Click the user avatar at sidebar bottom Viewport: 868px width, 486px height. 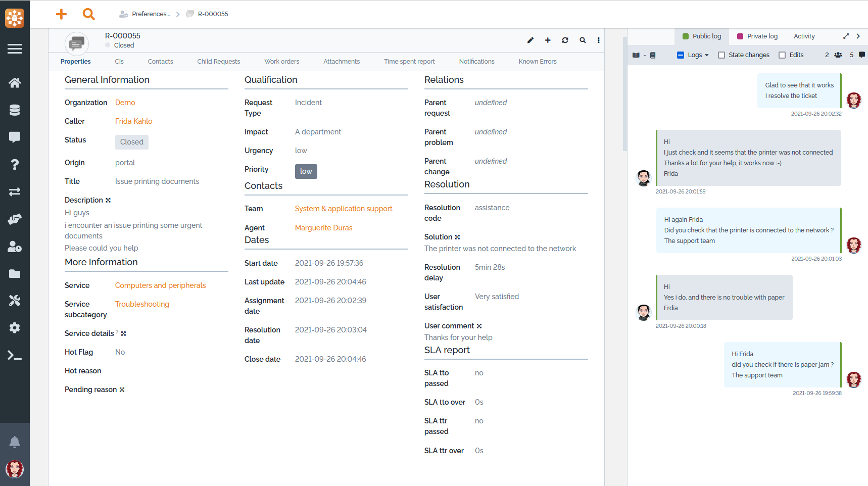[15, 469]
